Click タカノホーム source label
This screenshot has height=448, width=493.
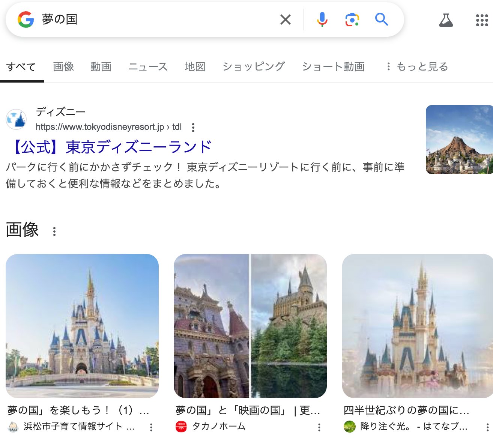click(x=219, y=427)
